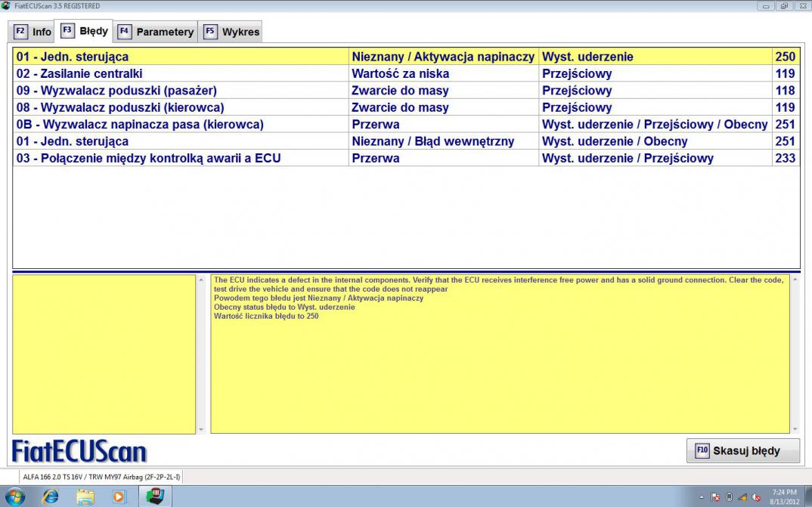Click the FiatECUScan taskbar icon

coord(155,496)
